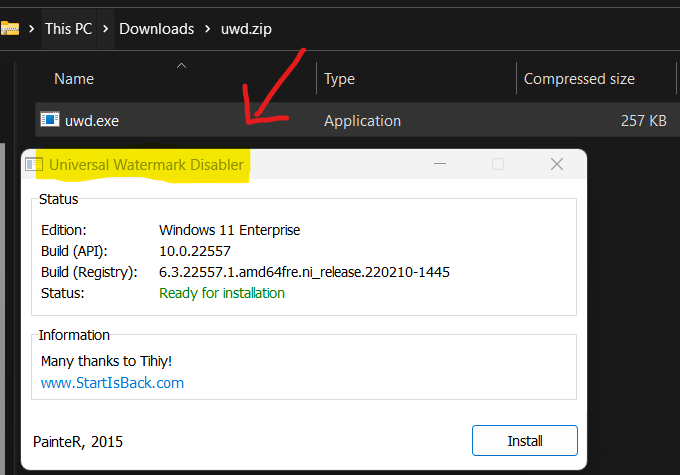This screenshot has width=680, height=475.
Task: Click the folder icon in the address bar
Action: coord(10,28)
